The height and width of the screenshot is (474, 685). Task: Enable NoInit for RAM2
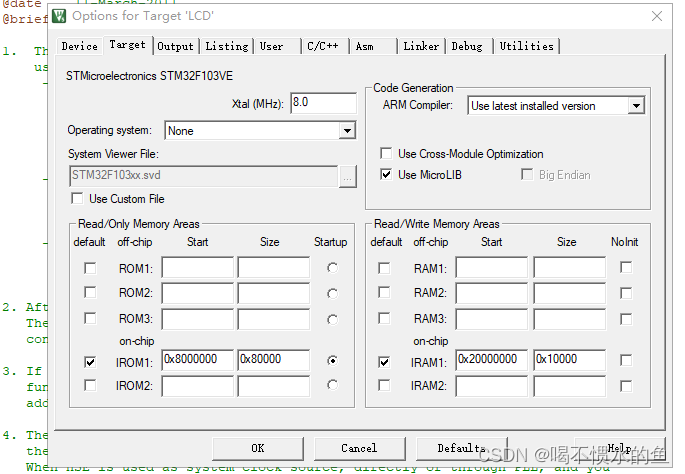tap(626, 293)
